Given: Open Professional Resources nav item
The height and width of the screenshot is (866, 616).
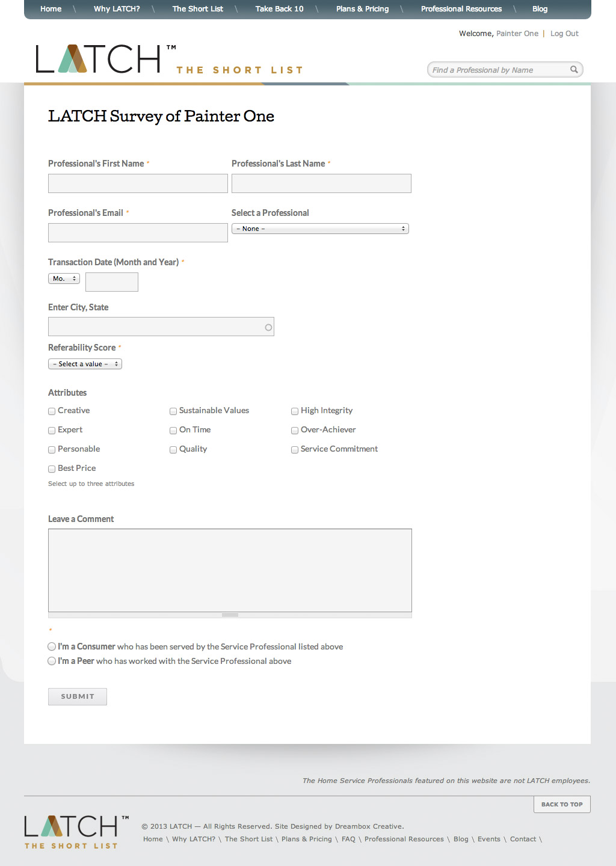Looking at the screenshot, I should point(461,9).
